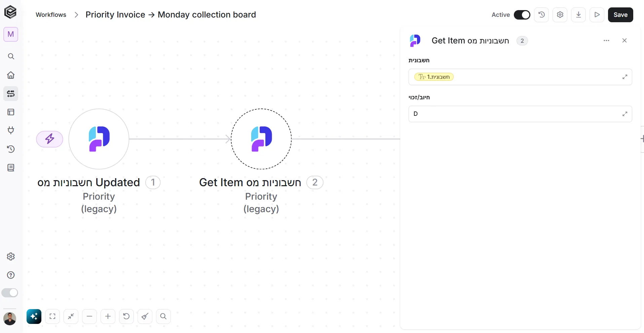Click the app logo in the sidebar
This screenshot has height=333, width=644.
[10, 12]
